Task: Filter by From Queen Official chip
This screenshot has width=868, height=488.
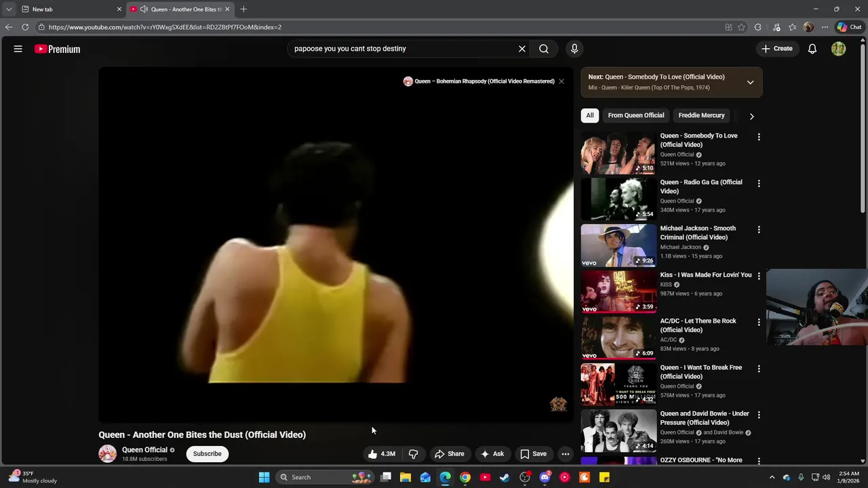Action: click(636, 115)
